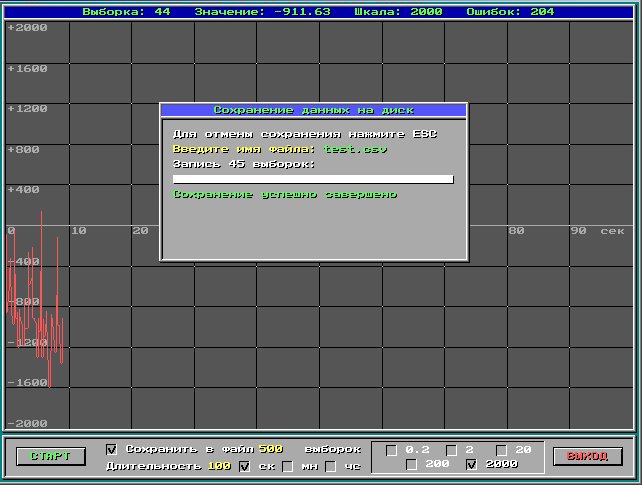Uncheck the 2000 scale option
The height and width of the screenshot is (485, 642).
point(472,465)
